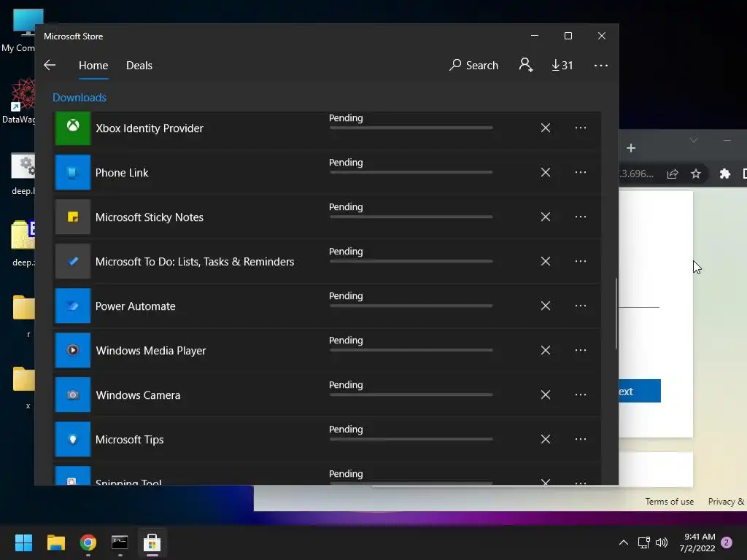Open Search in Microsoft Store
Image resolution: width=747 pixels, height=560 pixels.
[473, 65]
